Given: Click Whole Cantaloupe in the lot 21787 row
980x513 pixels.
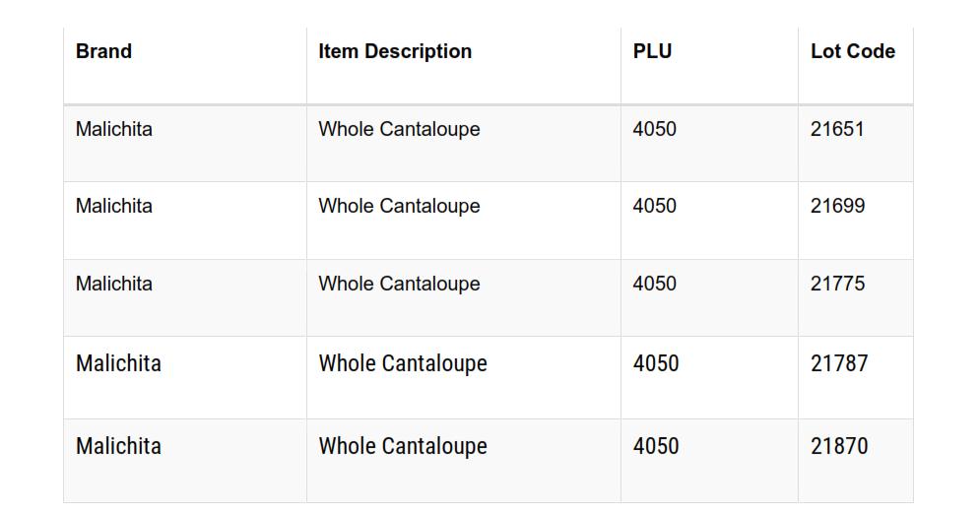Looking at the screenshot, I should (403, 363).
